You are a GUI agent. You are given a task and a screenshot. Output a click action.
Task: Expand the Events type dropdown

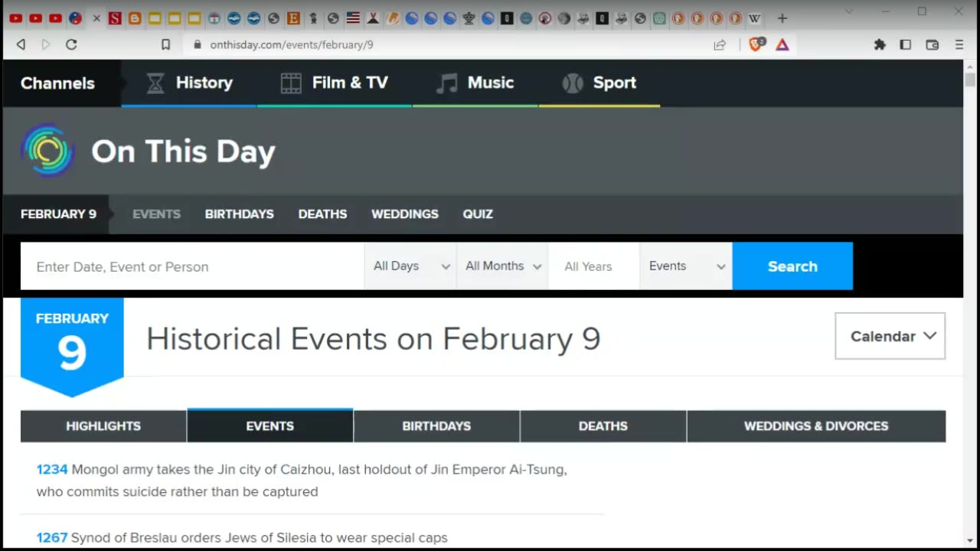coord(686,266)
